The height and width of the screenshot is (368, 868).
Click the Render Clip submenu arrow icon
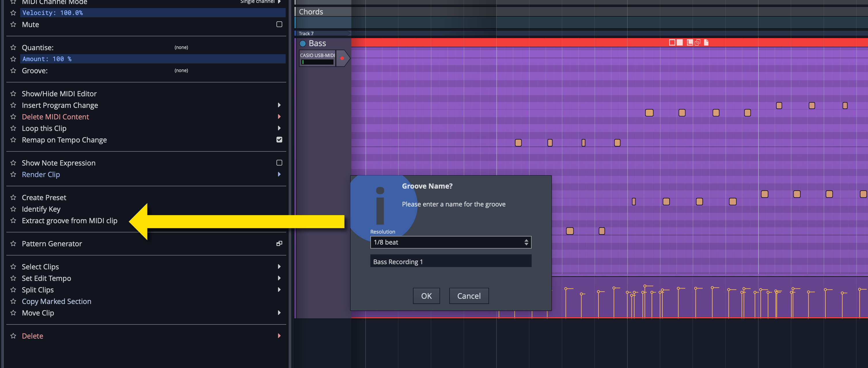[x=279, y=174]
